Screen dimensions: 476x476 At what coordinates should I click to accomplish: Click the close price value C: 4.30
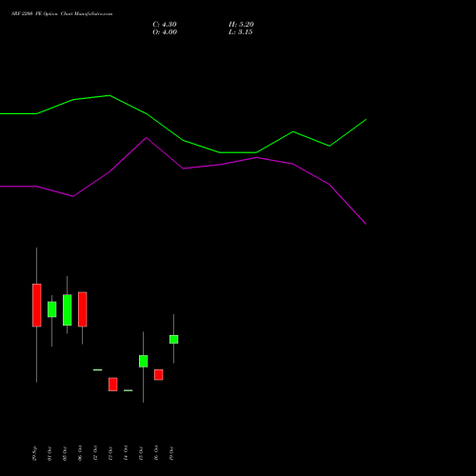click(x=165, y=25)
